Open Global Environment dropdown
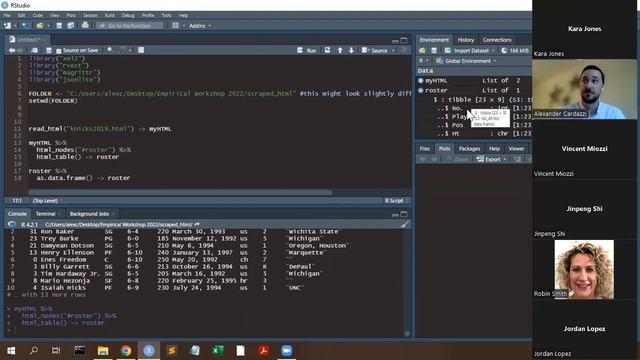The width and height of the screenshot is (640, 360). click(x=466, y=61)
